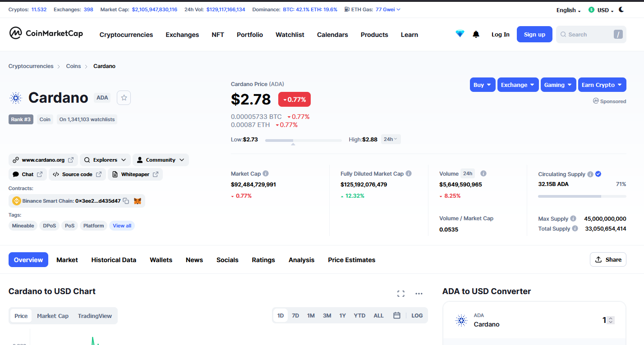Image resolution: width=644 pixels, height=345 pixels.
Task: Show Max Supply info icon
Action: [573, 218]
